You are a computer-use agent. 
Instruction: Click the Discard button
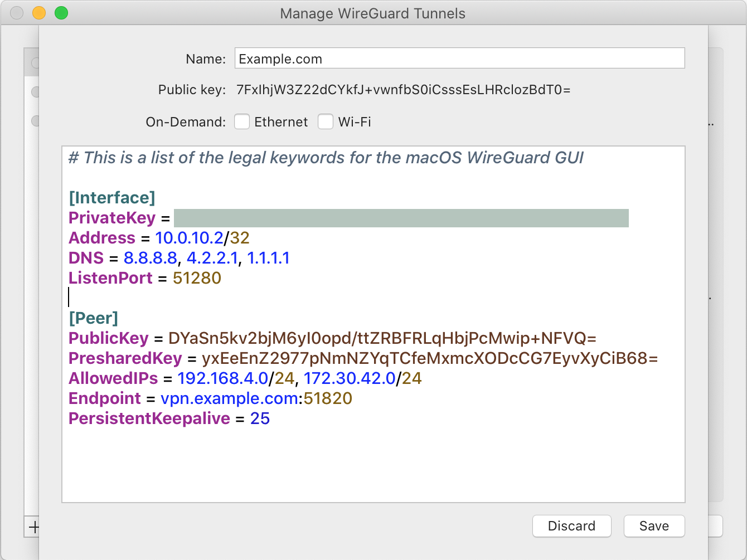tap(572, 526)
